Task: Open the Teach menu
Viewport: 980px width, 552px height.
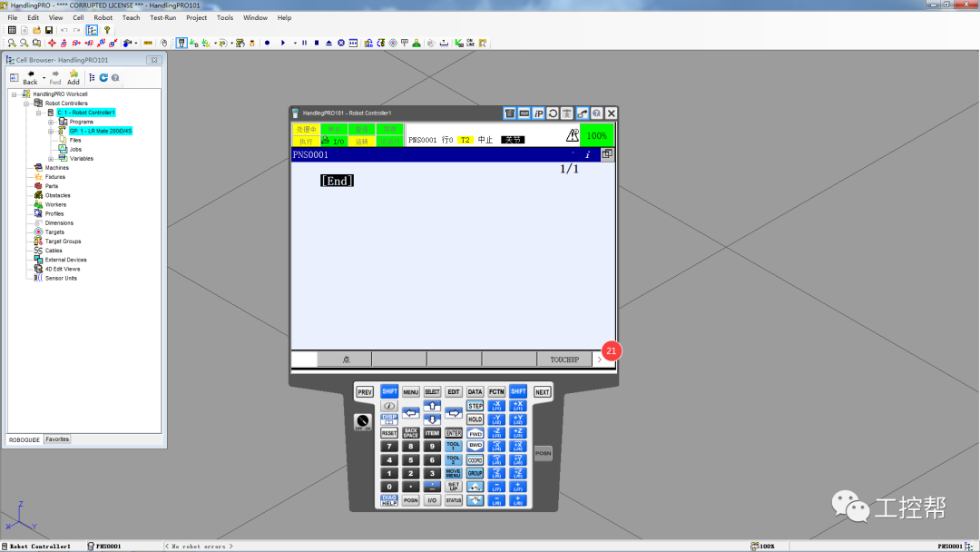Action: point(131,17)
